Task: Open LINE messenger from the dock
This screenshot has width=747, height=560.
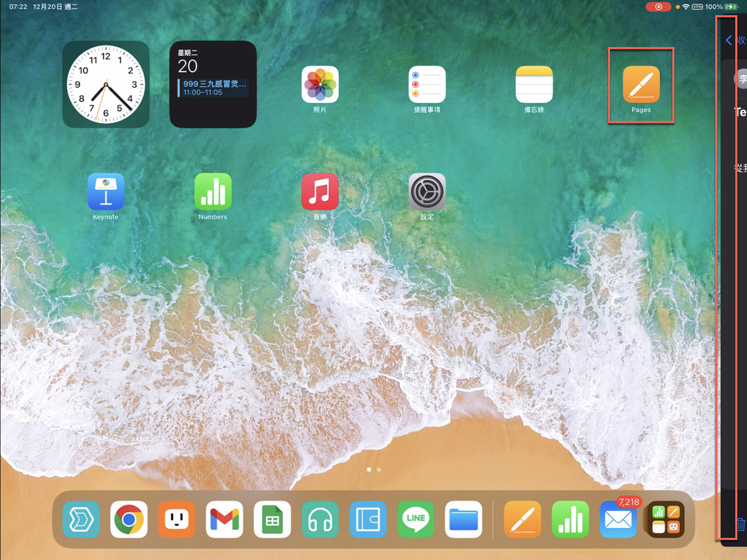Action: click(416, 519)
